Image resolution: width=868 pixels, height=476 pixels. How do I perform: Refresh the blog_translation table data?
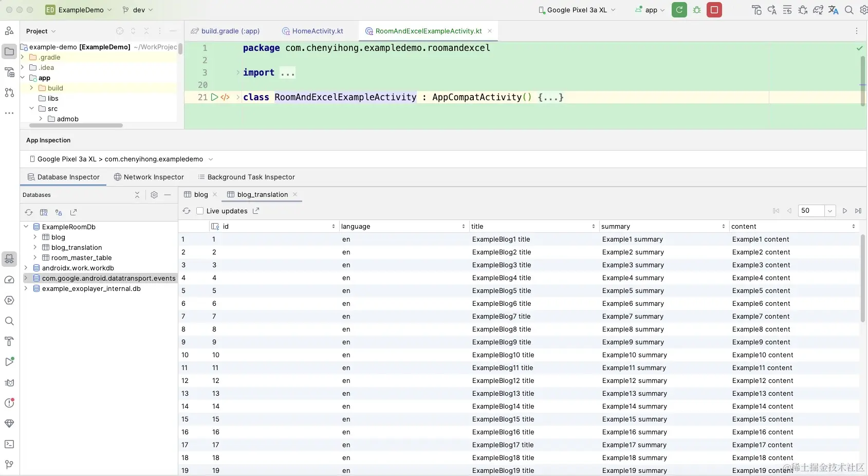[187, 211]
